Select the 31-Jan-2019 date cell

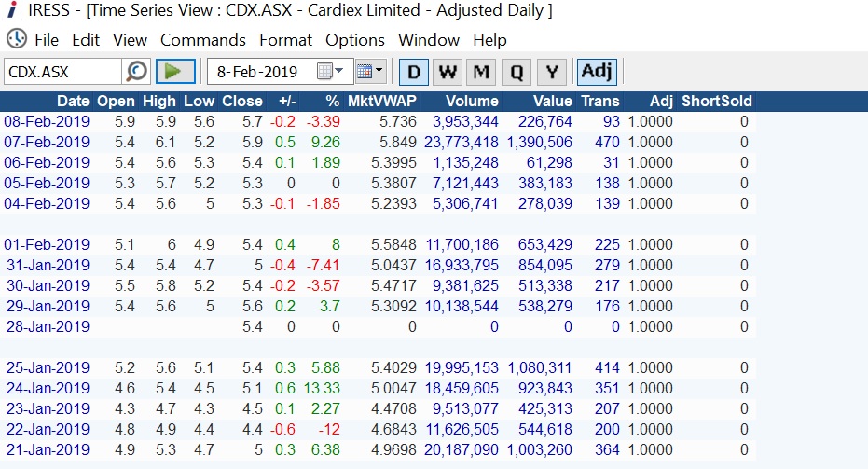coord(48,265)
